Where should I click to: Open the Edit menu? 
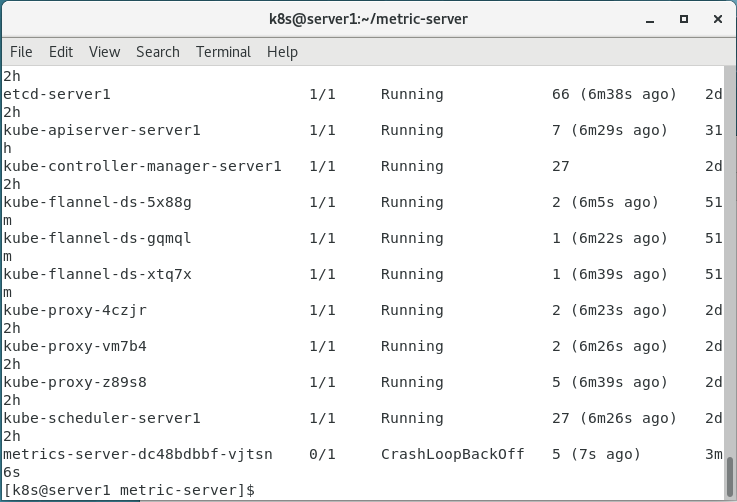tap(61, 52)
